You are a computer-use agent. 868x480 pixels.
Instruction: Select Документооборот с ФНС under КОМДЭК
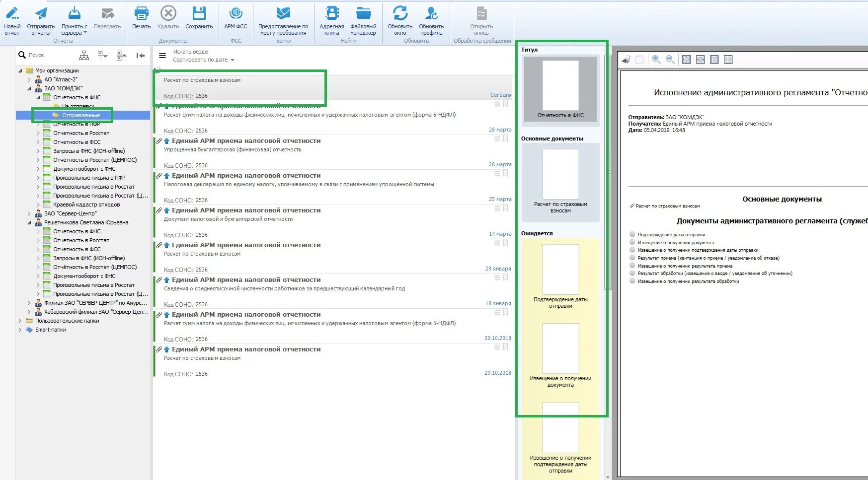[x=84, y=169]
